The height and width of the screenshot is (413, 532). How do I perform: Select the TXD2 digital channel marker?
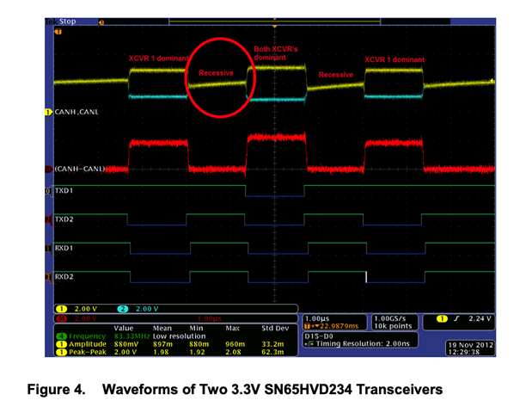49,219
